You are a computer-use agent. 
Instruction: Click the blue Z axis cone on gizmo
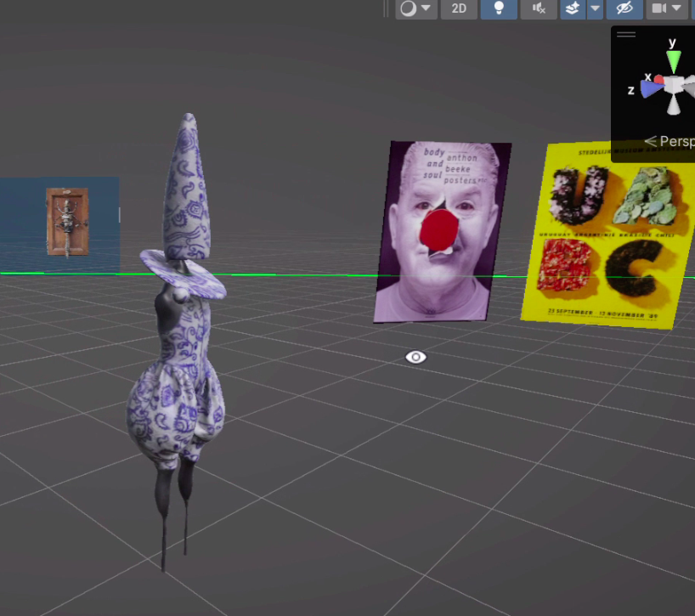[652, 90]
